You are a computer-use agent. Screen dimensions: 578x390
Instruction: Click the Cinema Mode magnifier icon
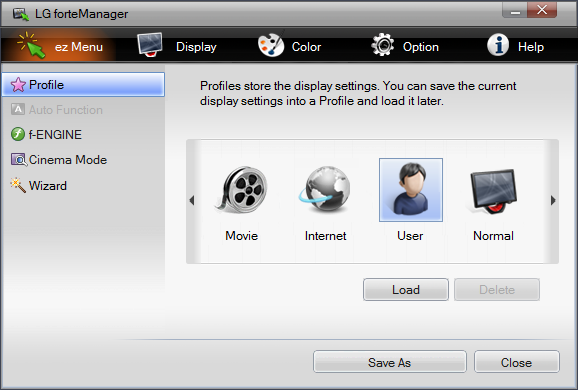19,160
